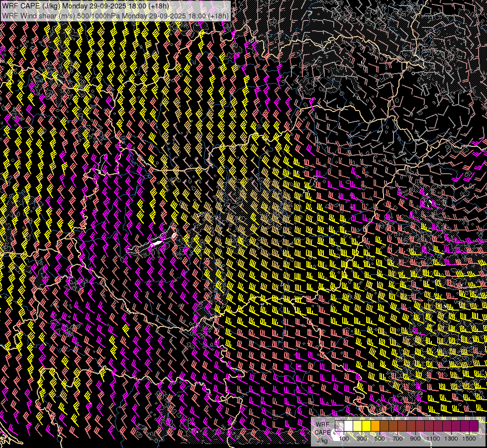Click the WRF Wind shear title line

(x=115, y=15)
